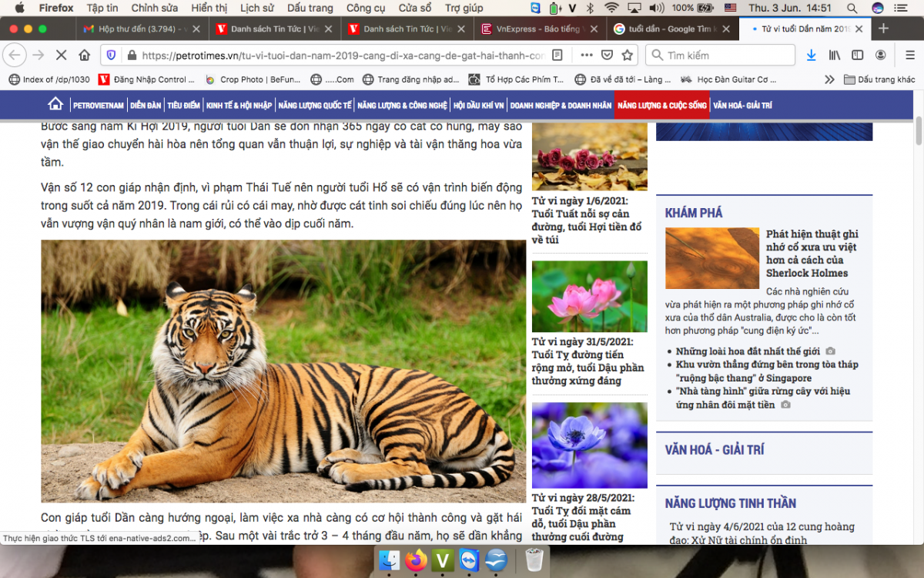Open Firefox downloads panel
924x578 pixels.
pyautogui.click(x=811, y=55)
